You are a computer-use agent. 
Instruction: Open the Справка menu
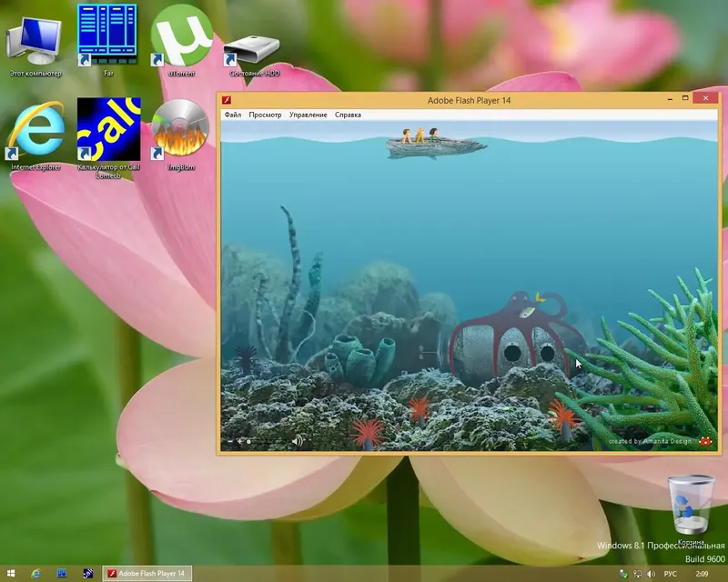tap(349, 115)
